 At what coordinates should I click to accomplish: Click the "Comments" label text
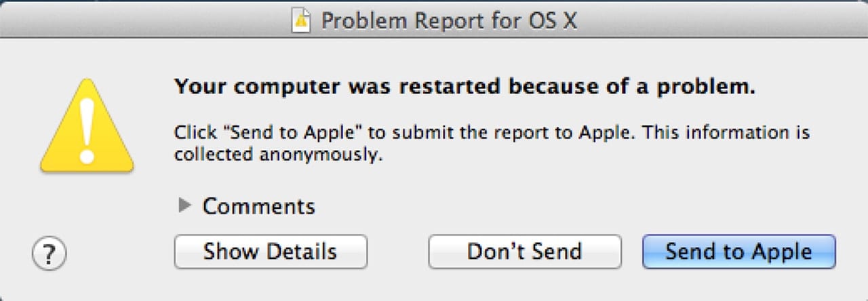[x=258, y=206]
